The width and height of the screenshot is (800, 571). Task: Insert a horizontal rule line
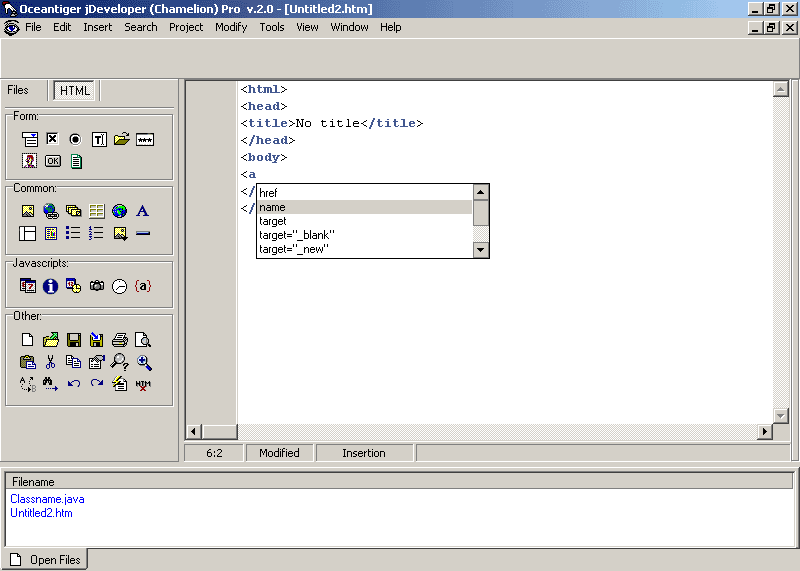[x=143, y=233]
